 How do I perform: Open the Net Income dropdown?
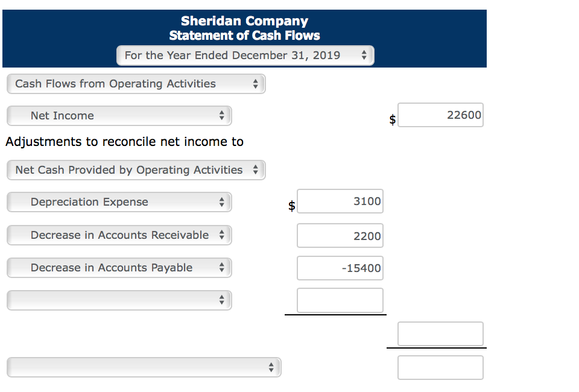click(119, 116)
